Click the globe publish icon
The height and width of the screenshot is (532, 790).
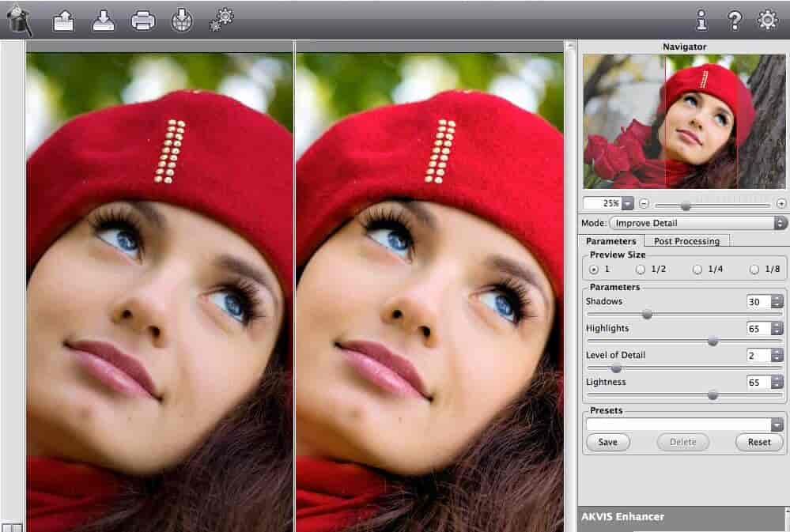(182, 21)
